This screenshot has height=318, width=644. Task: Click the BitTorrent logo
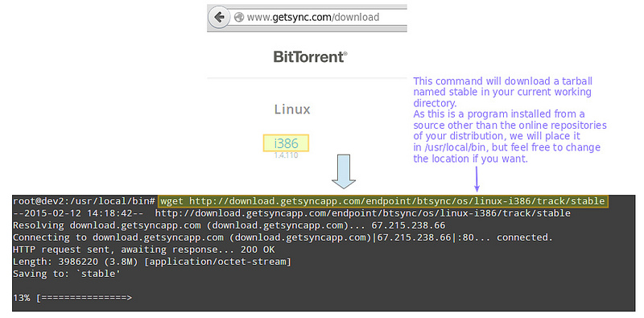click(310, 56)
